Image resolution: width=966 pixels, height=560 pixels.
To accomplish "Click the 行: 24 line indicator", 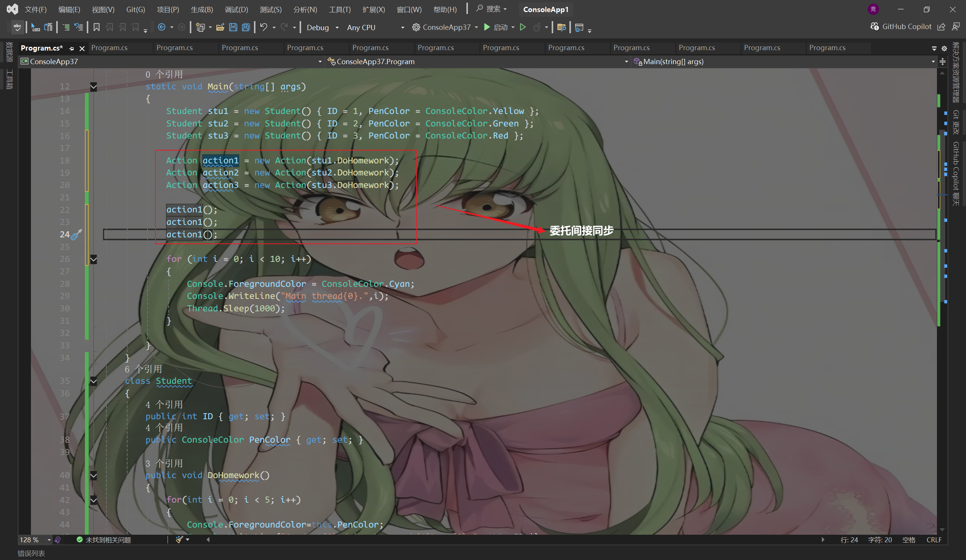I will (x=849, y=540).
